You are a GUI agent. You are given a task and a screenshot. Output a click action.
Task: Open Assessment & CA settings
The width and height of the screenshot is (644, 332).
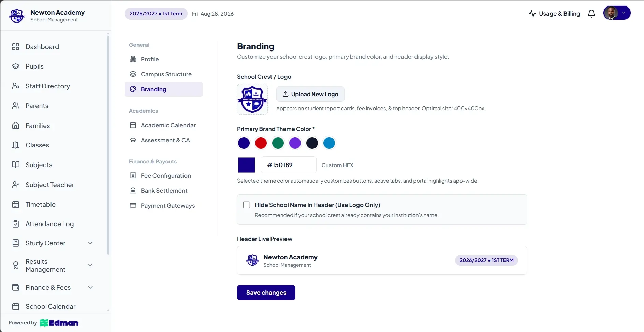coord(163,140)
